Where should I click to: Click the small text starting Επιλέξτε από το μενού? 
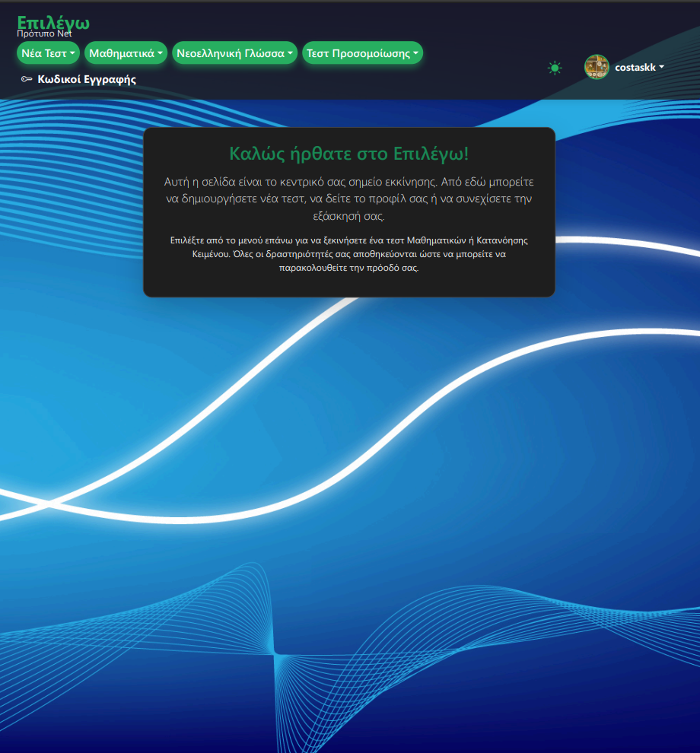coord(349,254)
